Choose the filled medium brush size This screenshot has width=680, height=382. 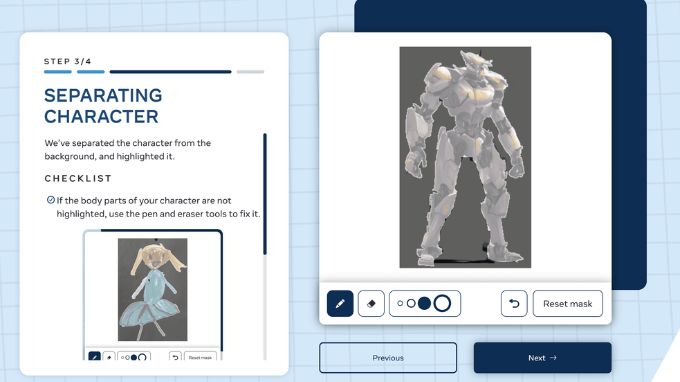click(x=425, y=304)
